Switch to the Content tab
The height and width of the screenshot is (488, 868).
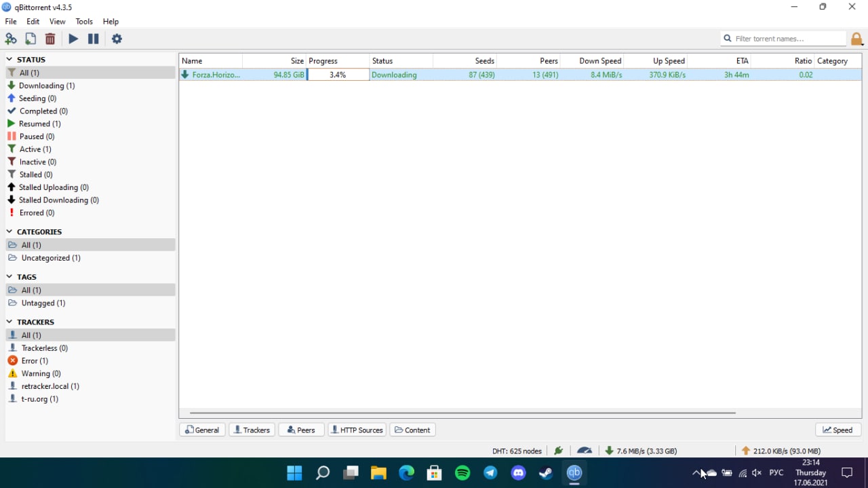coord(412,430)
